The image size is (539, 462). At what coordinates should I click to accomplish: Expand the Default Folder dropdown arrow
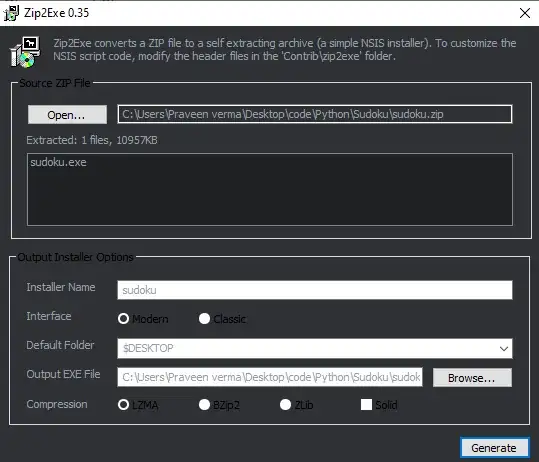click(504, 348)
